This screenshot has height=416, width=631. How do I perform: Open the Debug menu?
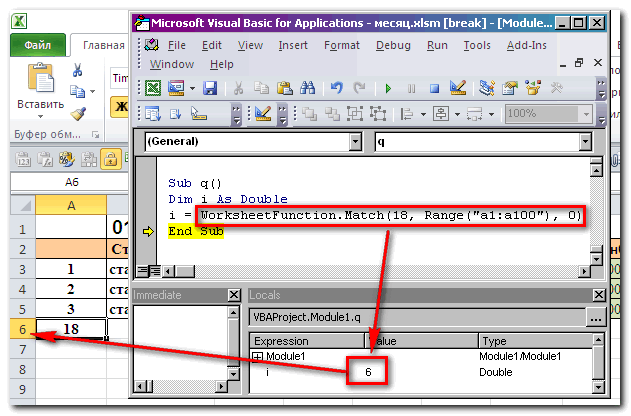393,45
